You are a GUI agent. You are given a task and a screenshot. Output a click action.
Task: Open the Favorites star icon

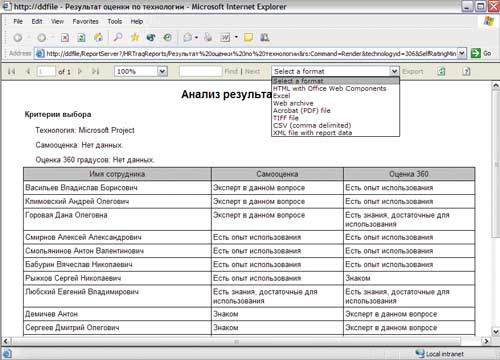[x=135, y=37]
